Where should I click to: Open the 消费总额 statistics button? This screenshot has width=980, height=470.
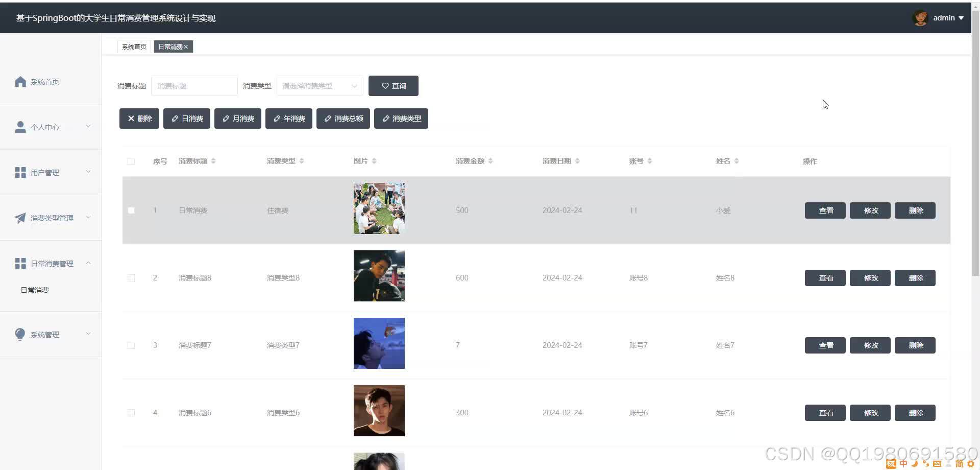point(343,119)
